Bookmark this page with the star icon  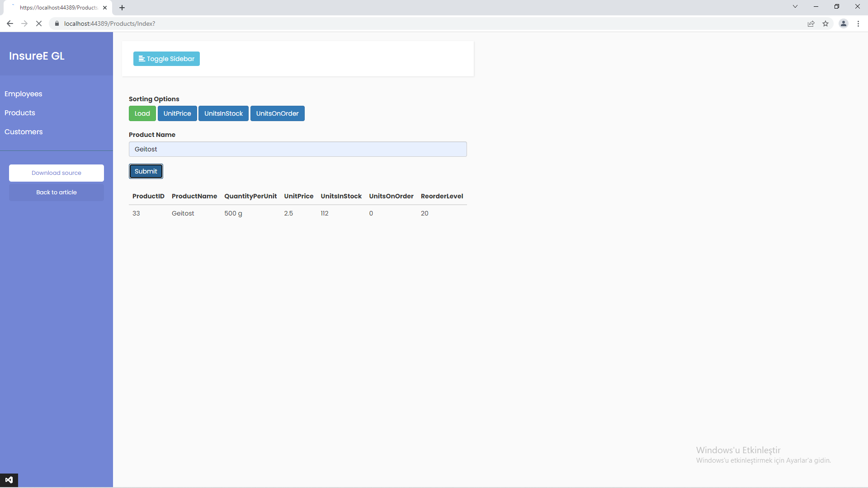pos(826,23)
